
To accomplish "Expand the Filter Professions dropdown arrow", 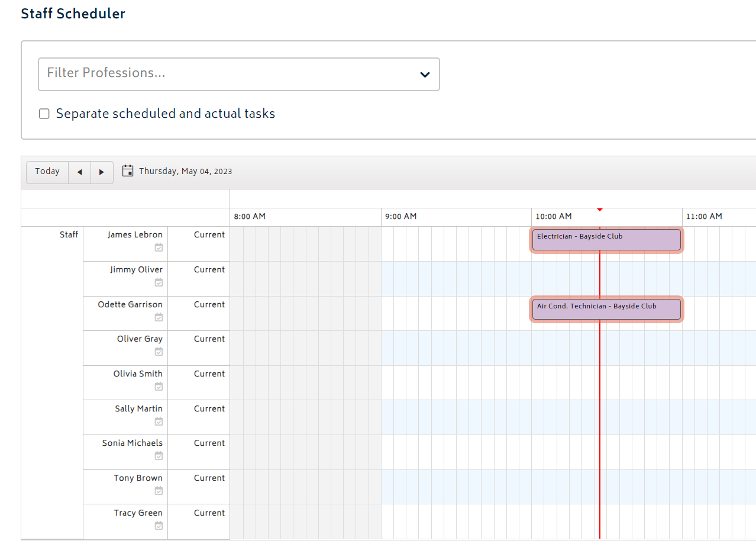I will pos(425,75).
